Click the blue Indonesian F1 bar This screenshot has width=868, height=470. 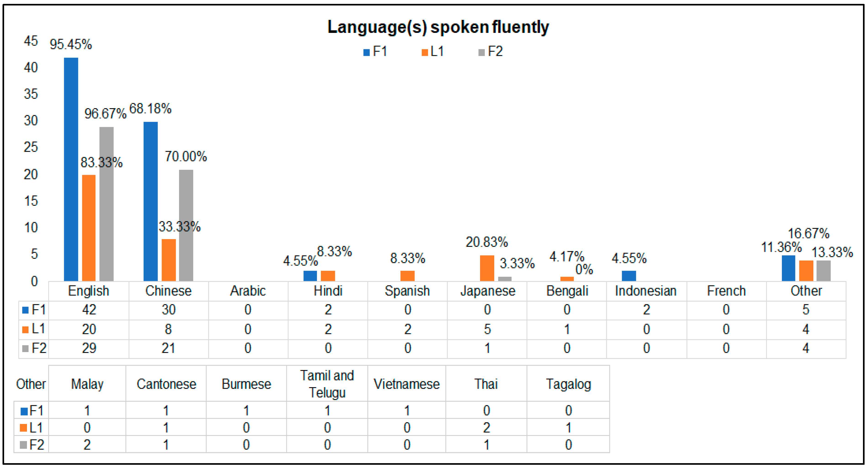[x=629, y=276]
